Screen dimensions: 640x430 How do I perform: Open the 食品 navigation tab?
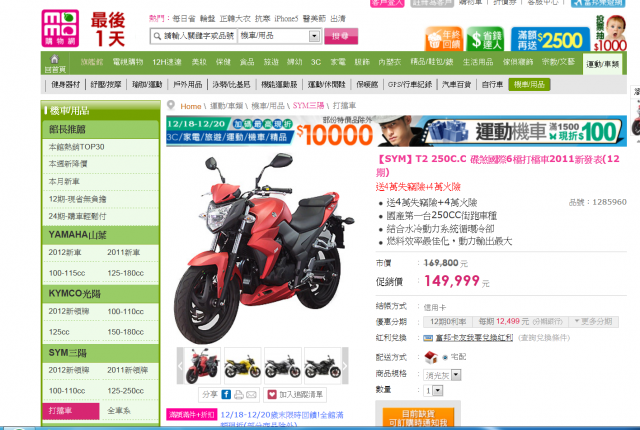pyautogui.click(x=247, y=62)
